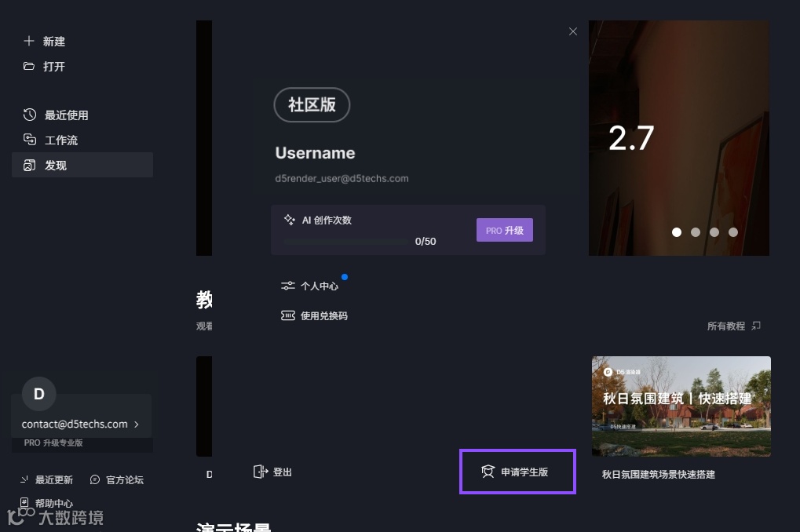800x532 pixels.
Task: Click the 官方论坛 chat bubble icon
Action: click(95, 479)
